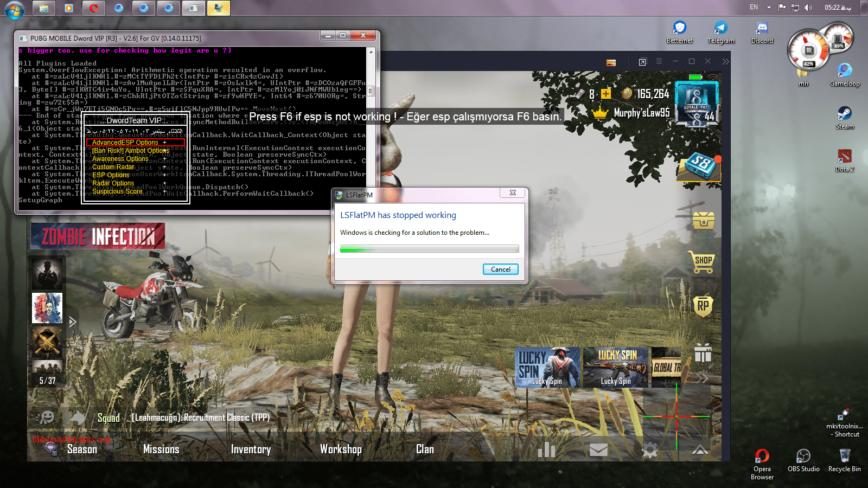The image size is (868, 488).
Task: View the statistics bar chart icon
Action: coord(546,450)
